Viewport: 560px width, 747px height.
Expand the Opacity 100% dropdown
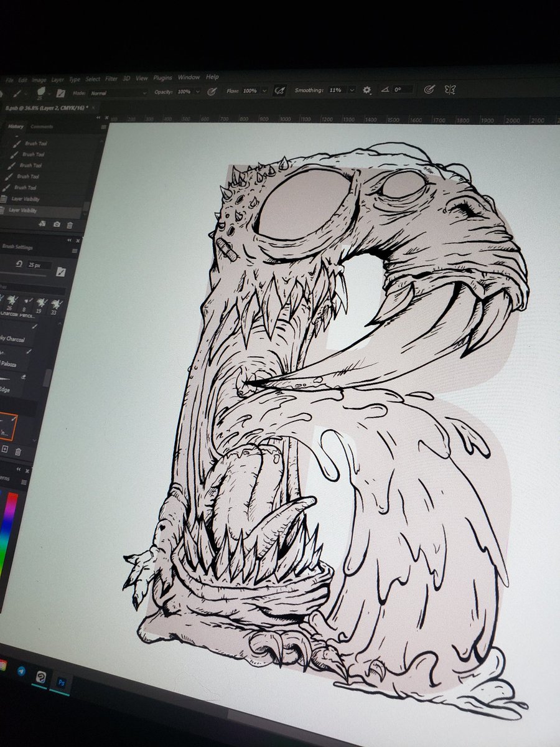click(197, 91)
